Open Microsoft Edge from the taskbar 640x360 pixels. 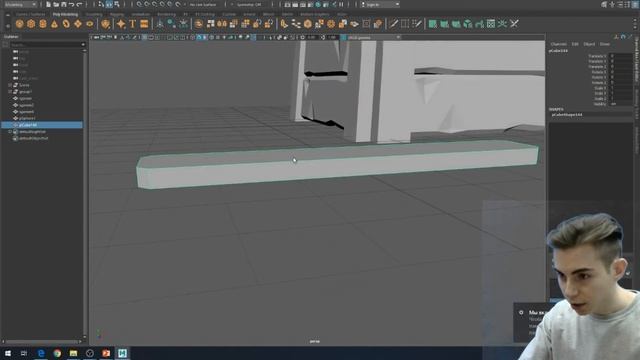click(41, 353)
